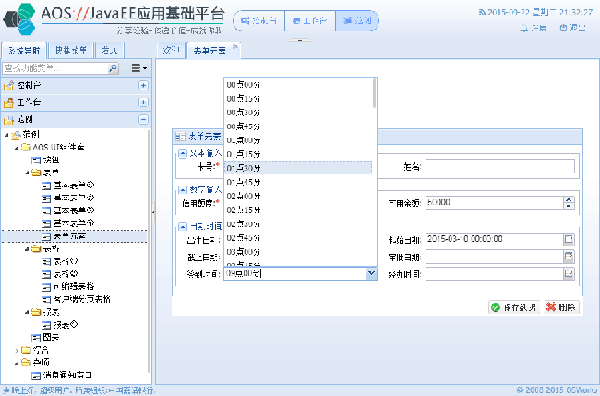Collapse the 日期时间 fieldset toggle

(x=183, y=227)
